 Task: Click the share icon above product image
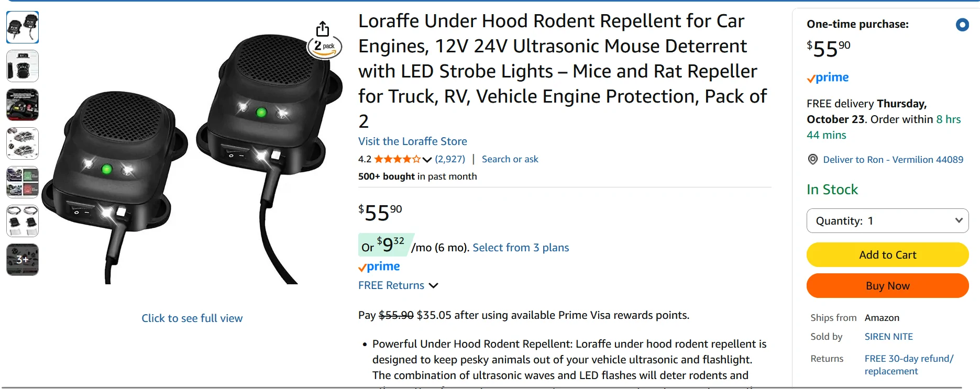click(323, 28)
